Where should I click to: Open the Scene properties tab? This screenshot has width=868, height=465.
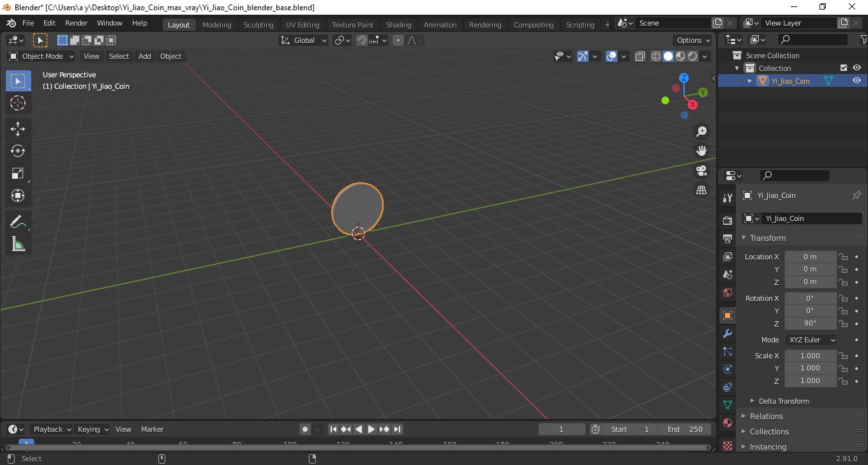727,275
